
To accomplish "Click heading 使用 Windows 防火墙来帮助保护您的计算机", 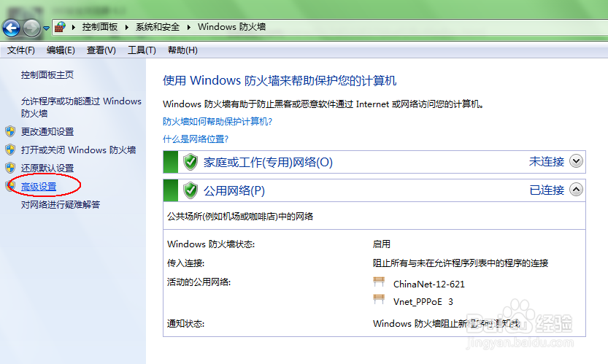I will [x=280, y=80].
